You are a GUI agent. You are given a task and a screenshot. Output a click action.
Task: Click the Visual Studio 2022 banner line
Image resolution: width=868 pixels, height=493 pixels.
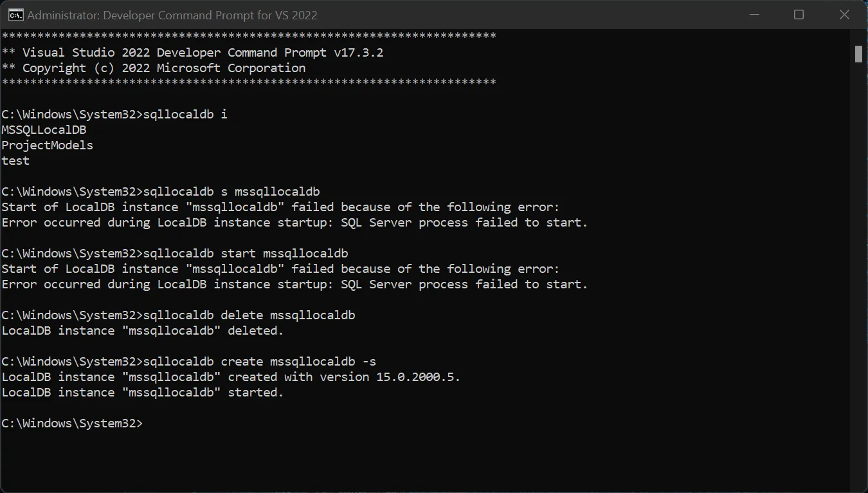coord(193,53)
